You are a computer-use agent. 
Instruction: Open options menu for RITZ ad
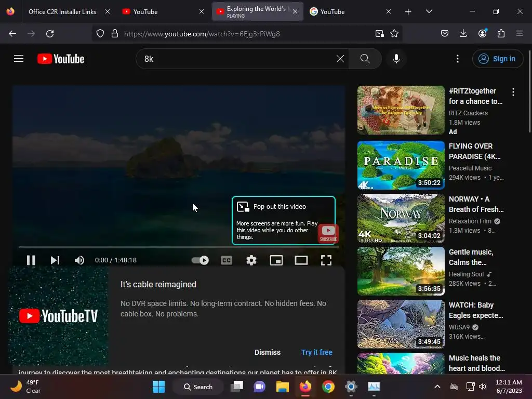pos(513,92)
